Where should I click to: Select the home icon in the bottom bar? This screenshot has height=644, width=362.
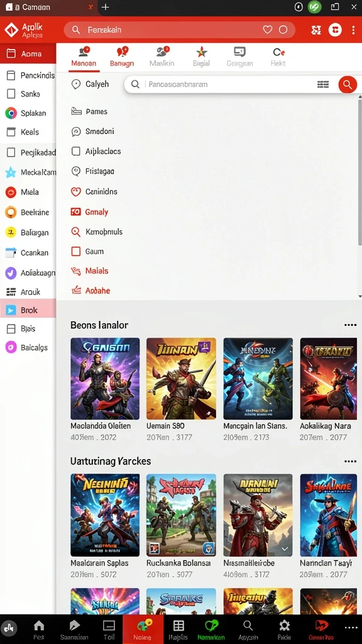[x=39, y=626]
